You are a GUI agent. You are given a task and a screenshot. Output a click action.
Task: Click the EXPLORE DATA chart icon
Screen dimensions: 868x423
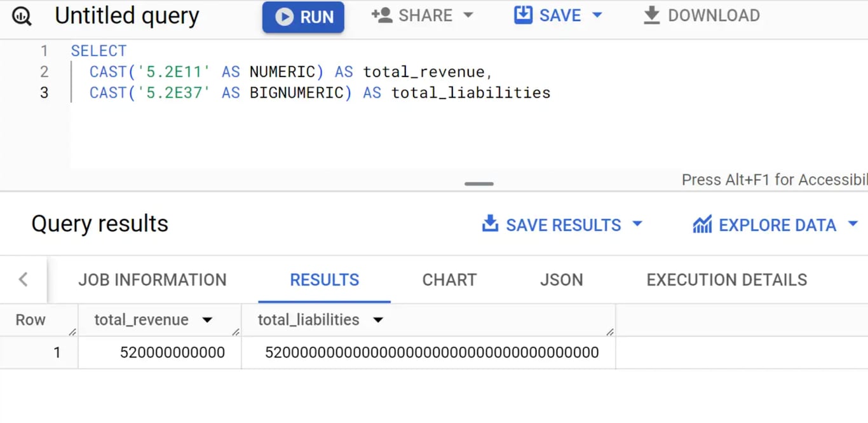click(x=702, y=225)
